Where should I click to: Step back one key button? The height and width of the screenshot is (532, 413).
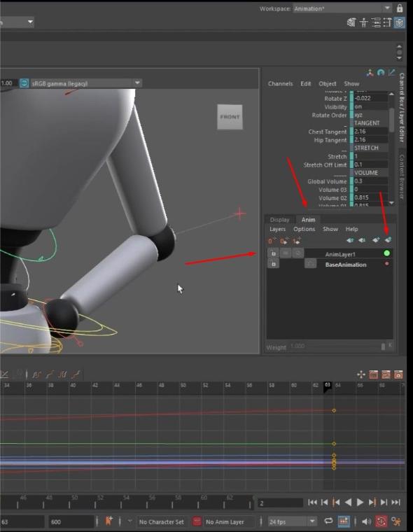click(x=336, y=502)
